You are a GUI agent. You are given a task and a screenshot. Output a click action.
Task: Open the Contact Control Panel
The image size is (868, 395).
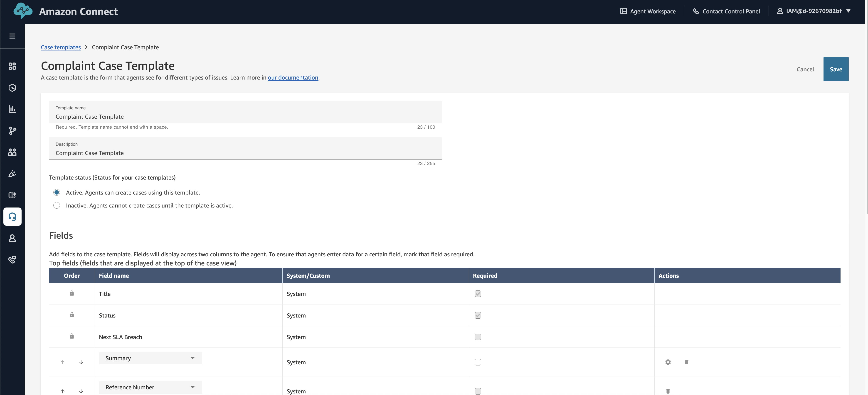click(727, 11)
